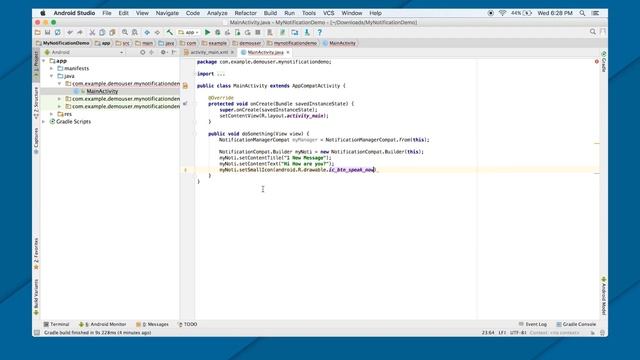Click the search icon at toolbar right

[593, 32]
